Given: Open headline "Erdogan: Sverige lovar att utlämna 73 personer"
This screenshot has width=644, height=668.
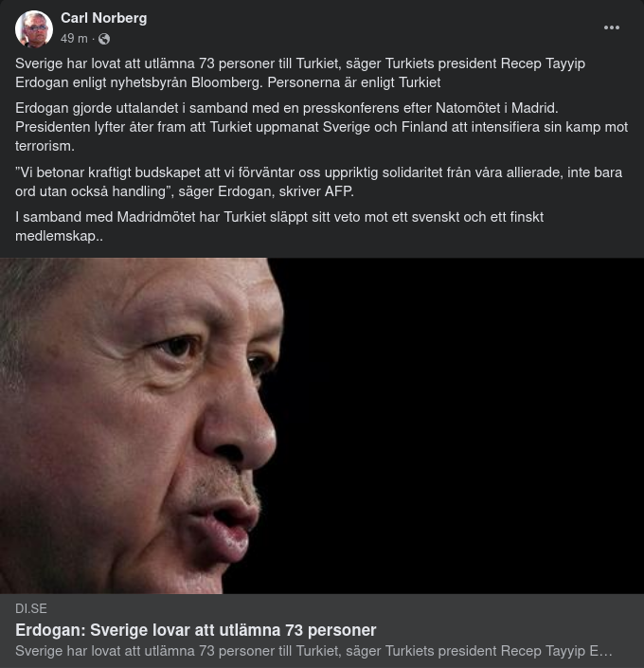Looking at the screenshot, I should pyautogui.click(x=196, y=630).
